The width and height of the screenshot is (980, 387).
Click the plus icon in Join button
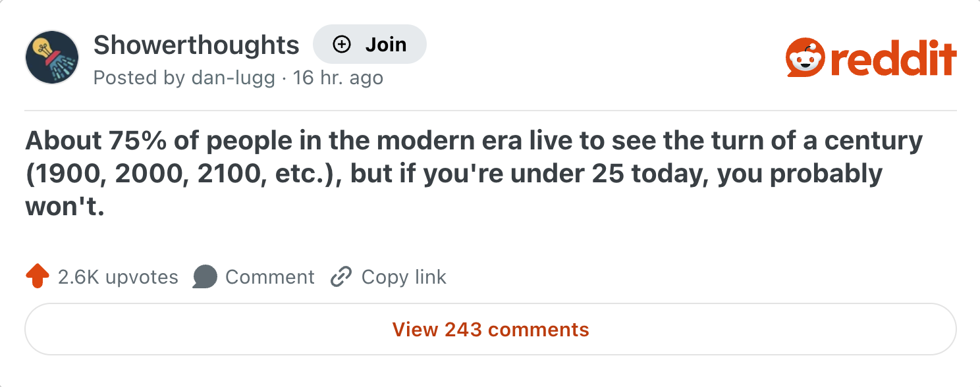pos(341,44)
